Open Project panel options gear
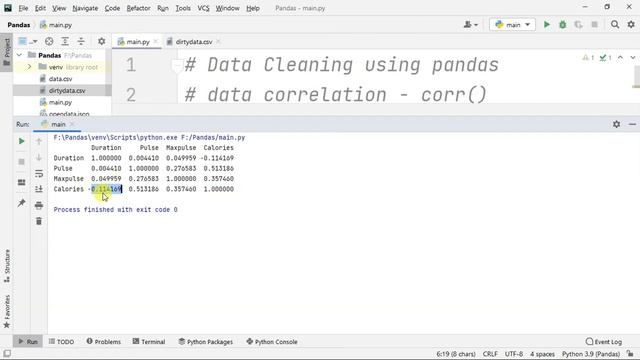 tap(102, 41)
